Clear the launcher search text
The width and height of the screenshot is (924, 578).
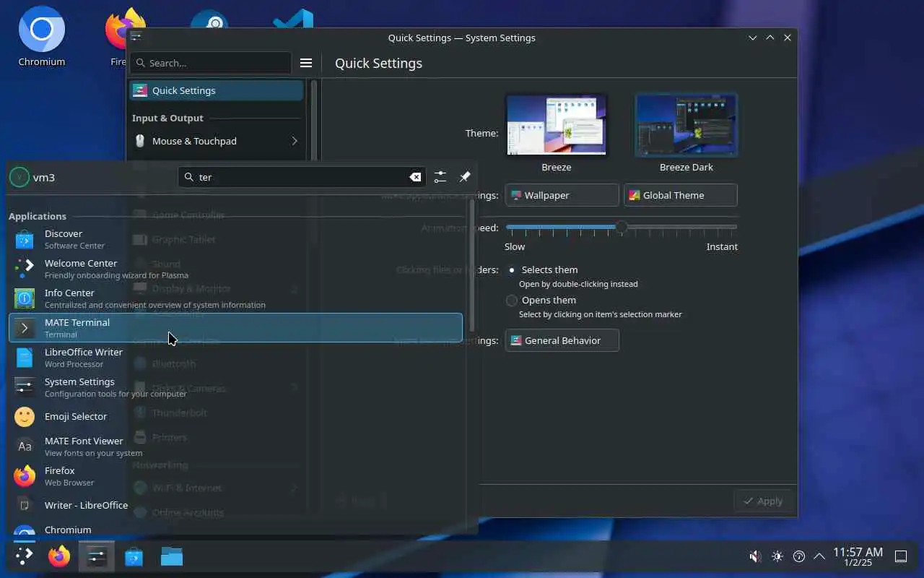tap(415, 177)
